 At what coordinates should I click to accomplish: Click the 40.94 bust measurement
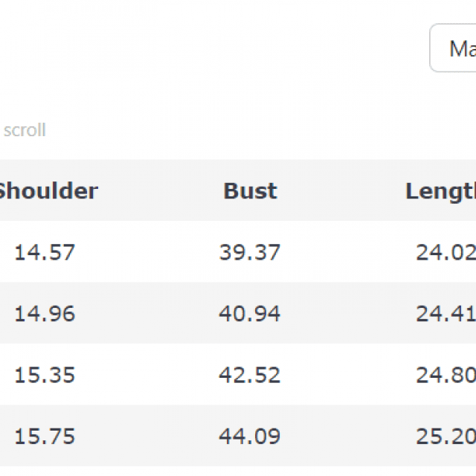click(250, 313)
